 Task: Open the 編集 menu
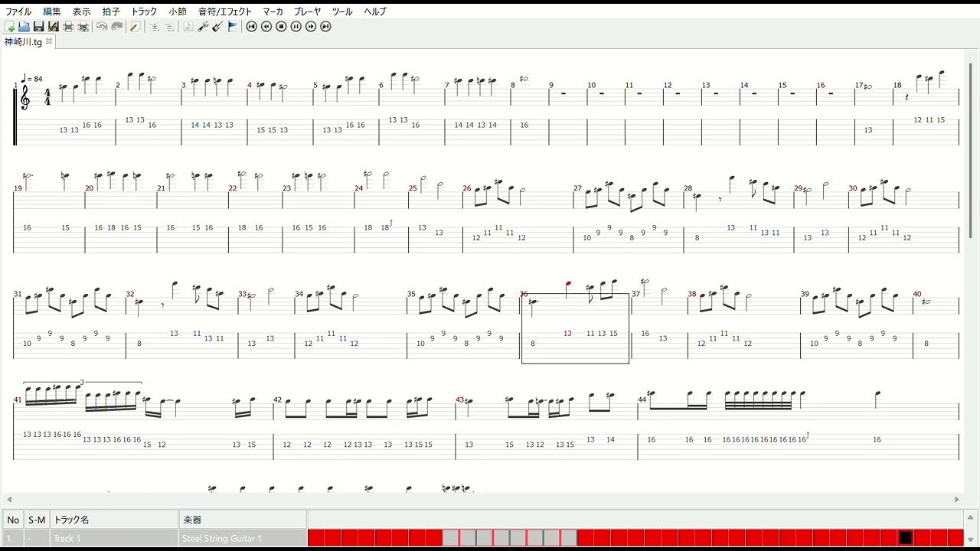pos(52,11)
